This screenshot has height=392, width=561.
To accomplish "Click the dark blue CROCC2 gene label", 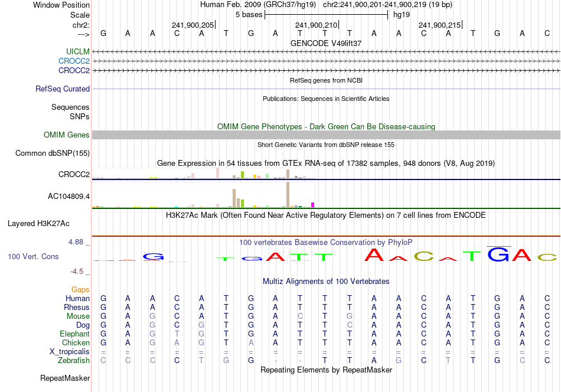I will (x=74, y=70).
